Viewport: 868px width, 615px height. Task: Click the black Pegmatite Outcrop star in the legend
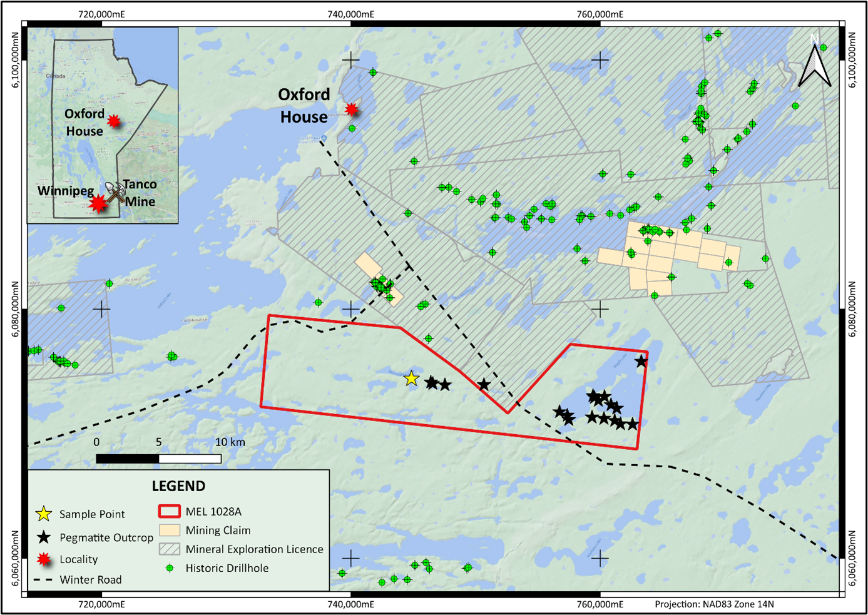click(x=44, y=537)
